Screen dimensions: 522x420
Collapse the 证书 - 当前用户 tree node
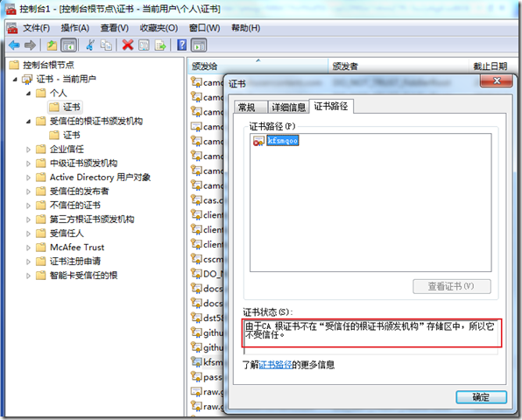(x=15, y=80)
